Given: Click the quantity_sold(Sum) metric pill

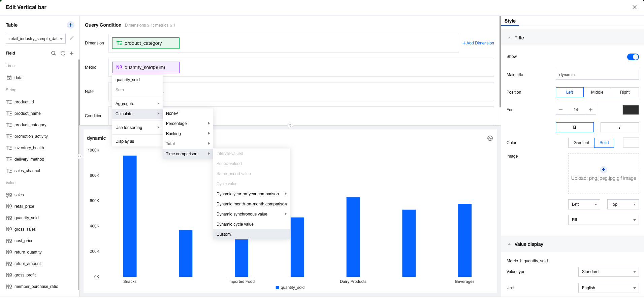Looking at the screenshot, I should [x=146, y=67].
